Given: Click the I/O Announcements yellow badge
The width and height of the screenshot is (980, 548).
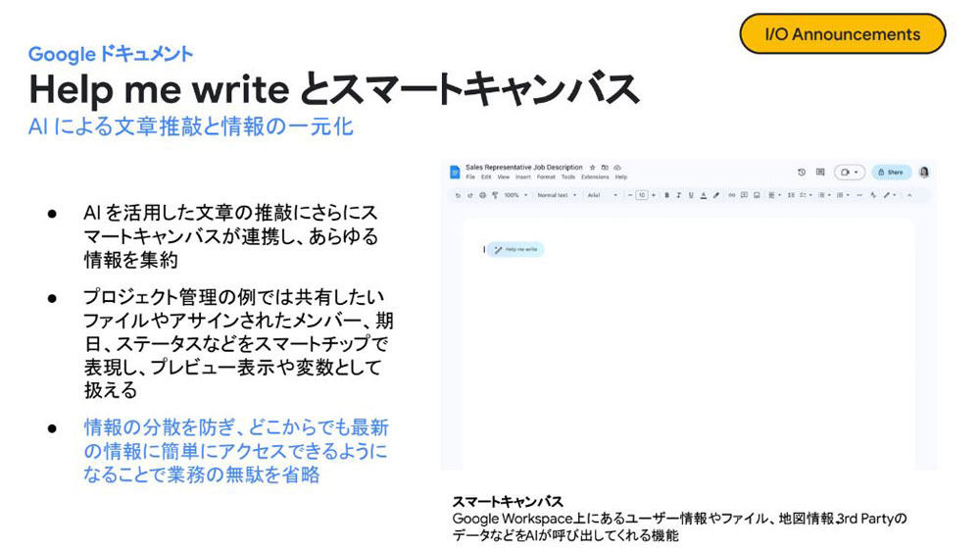Looking at the screenshot, I should tap(842, 33).
